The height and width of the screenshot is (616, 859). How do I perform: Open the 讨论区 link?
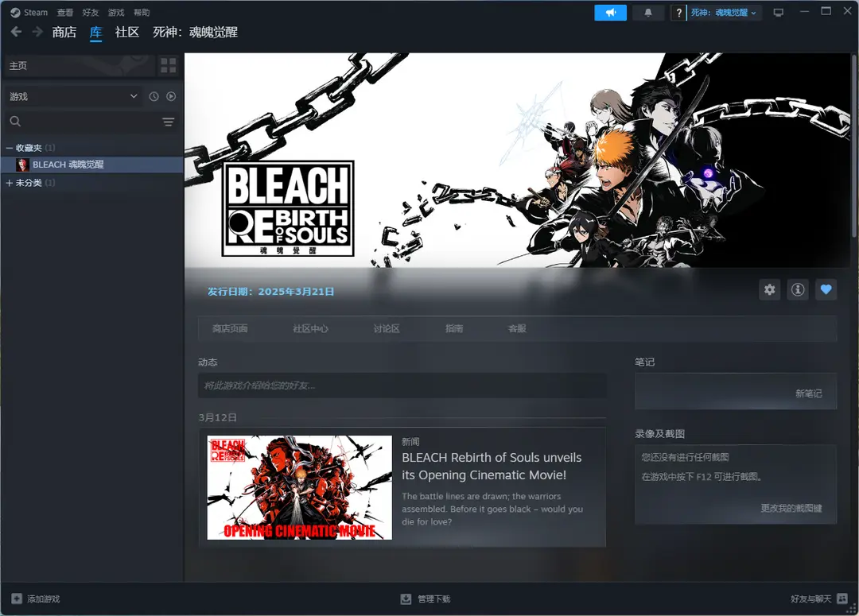[x=387, y=328]
